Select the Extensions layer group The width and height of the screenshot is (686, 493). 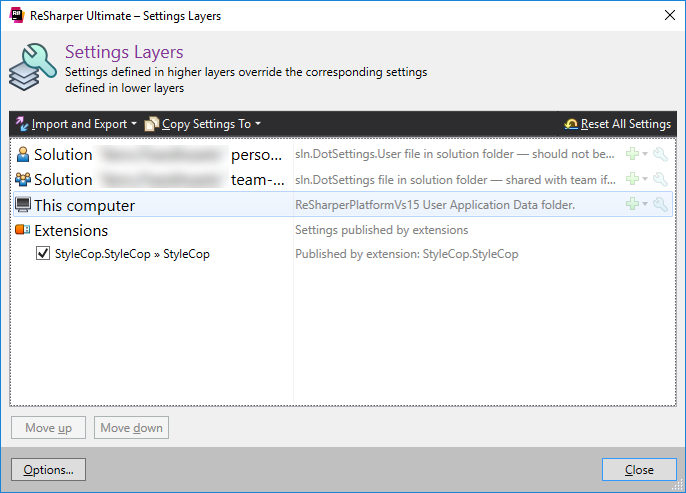pos(343,230)
